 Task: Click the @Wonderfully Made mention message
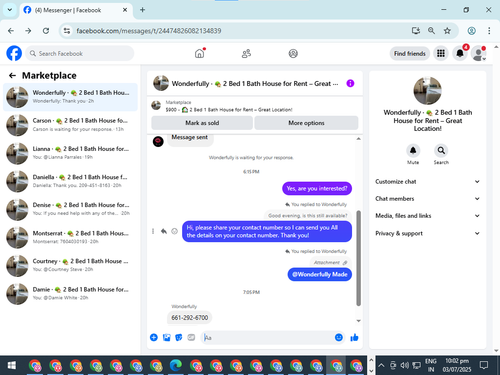click(320, 275)
